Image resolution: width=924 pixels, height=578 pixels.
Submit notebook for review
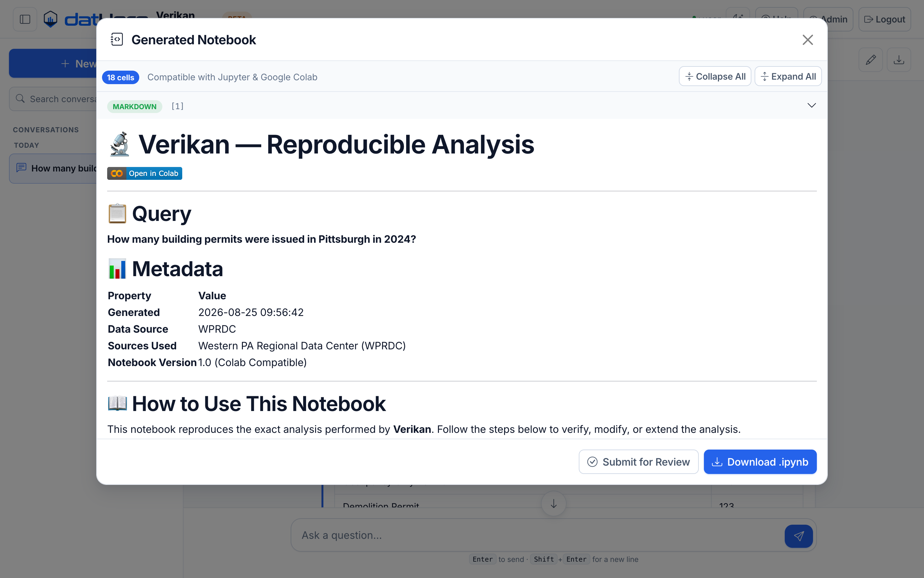(638, 462)
